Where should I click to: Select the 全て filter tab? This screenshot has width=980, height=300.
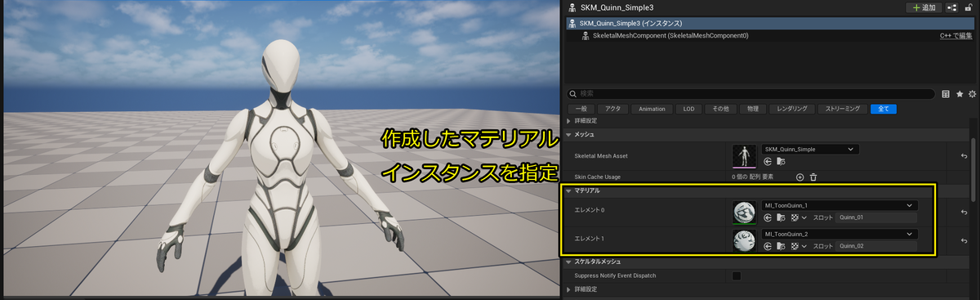[x=883, y=109]
